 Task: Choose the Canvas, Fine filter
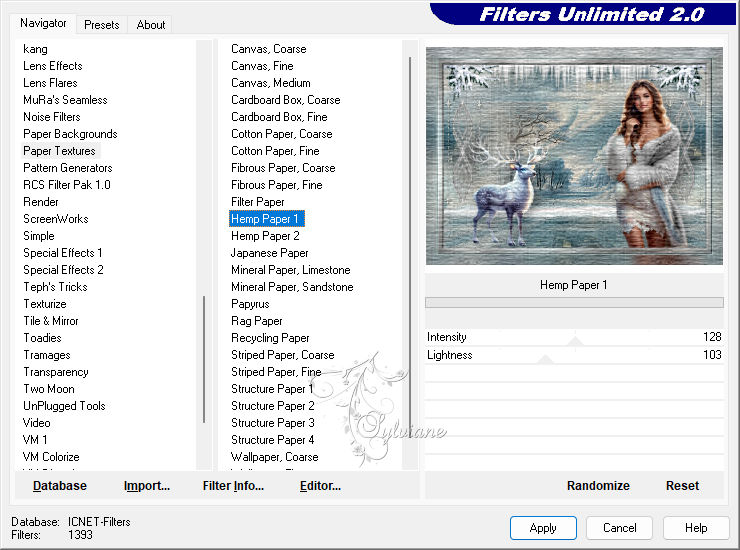pyautogui.click(x=262, y=66)
